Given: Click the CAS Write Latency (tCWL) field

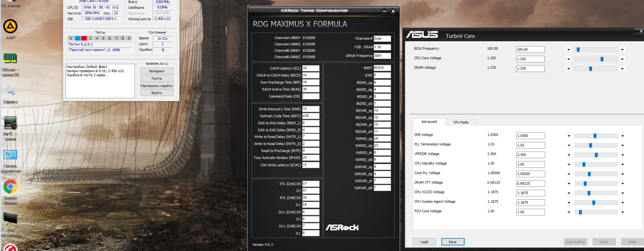Looking at the screenshot, I should pyautogui.click(x=311, y=165).
